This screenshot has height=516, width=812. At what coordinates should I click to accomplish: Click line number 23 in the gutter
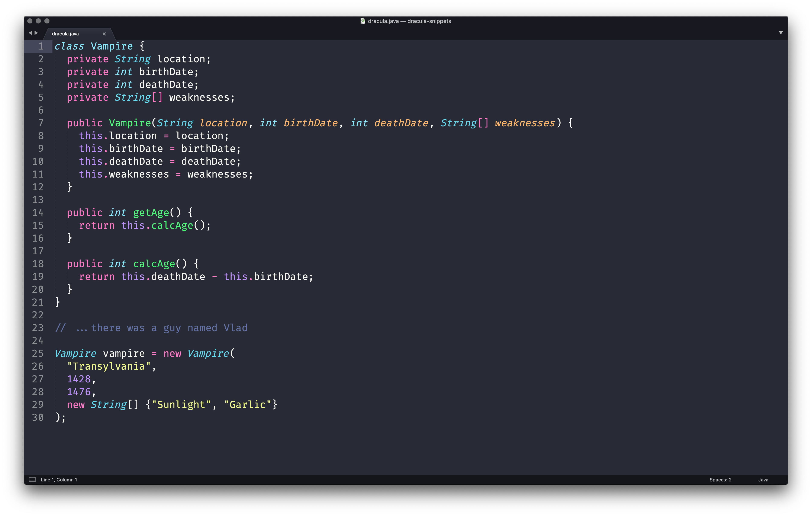(x=38, y=328)
